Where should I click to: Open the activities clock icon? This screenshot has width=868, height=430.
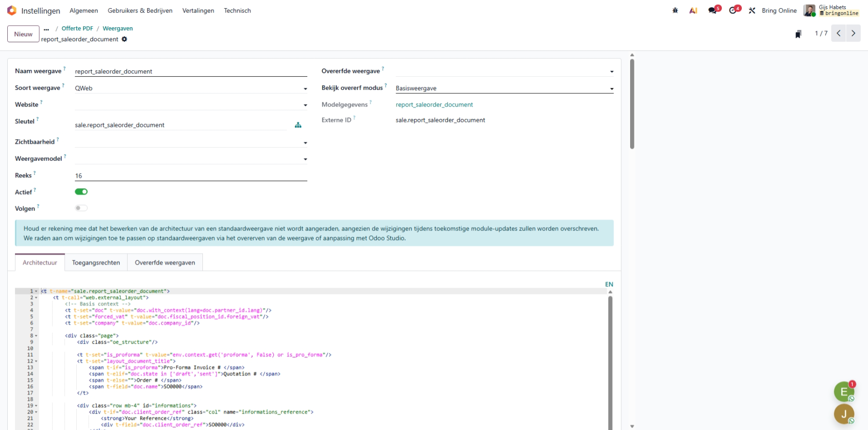(733, 10)
